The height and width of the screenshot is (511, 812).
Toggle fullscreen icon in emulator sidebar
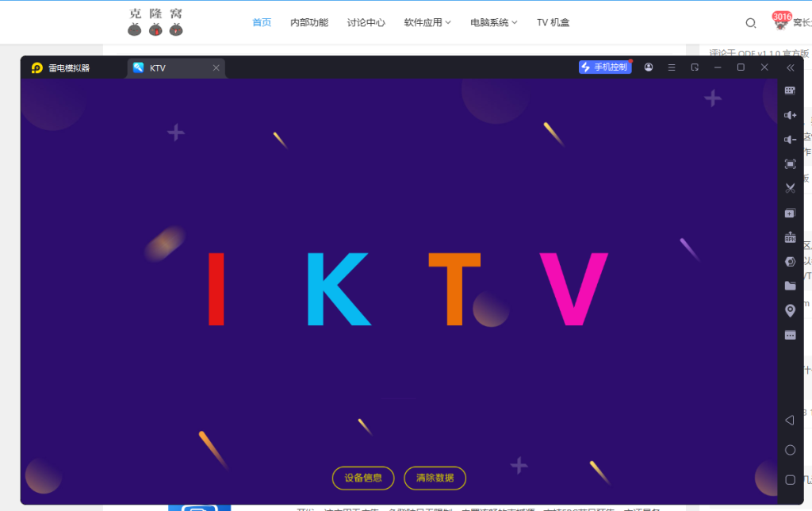point(790,164)
